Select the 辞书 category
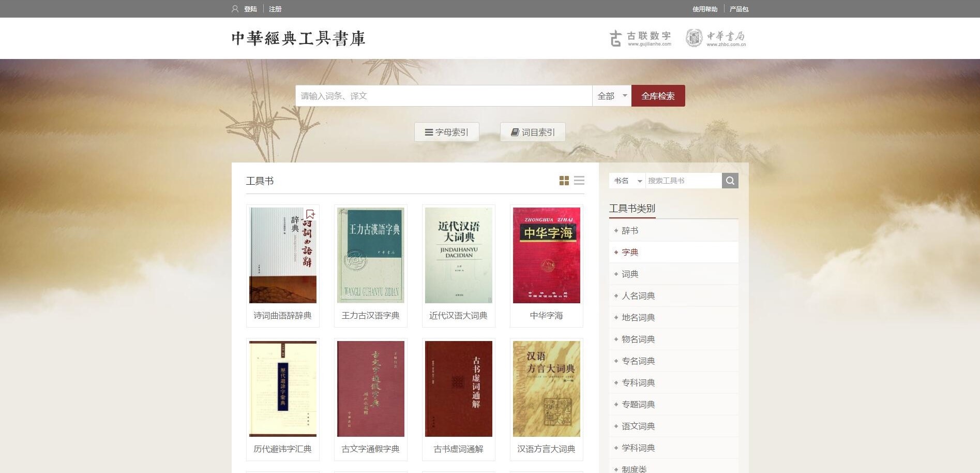 674,230
